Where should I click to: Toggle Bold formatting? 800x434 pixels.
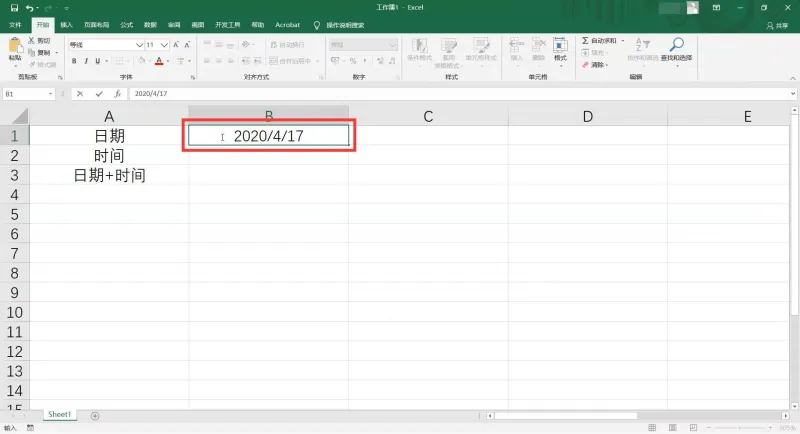point(74,61)
